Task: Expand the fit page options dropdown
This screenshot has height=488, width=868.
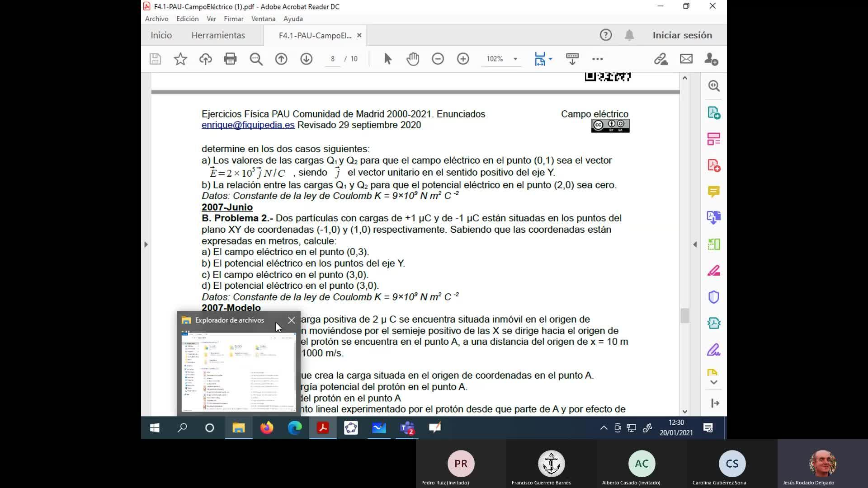Action: [550, 59]
